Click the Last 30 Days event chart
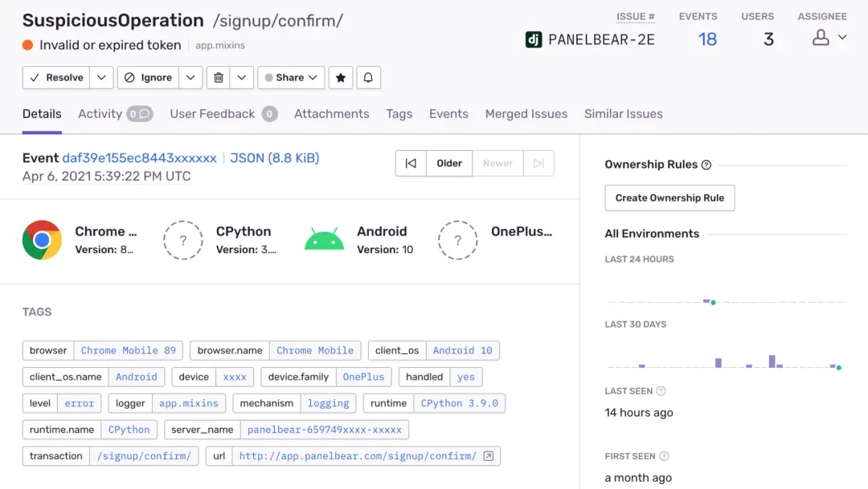This screenshot has width=868, height=489. pyautogui.click(x=726, y=355)
